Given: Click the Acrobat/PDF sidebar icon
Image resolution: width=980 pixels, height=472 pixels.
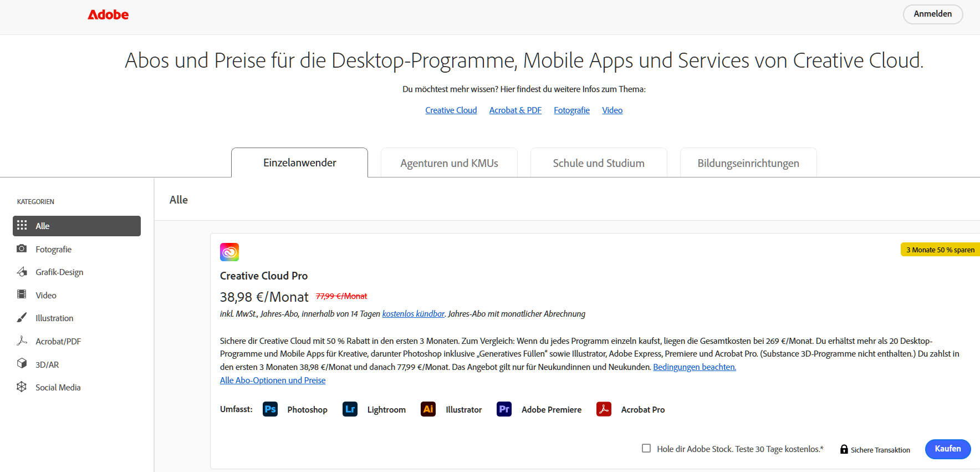Looking at the screenshot, I should pyautogui.click(x=22, y=341).
